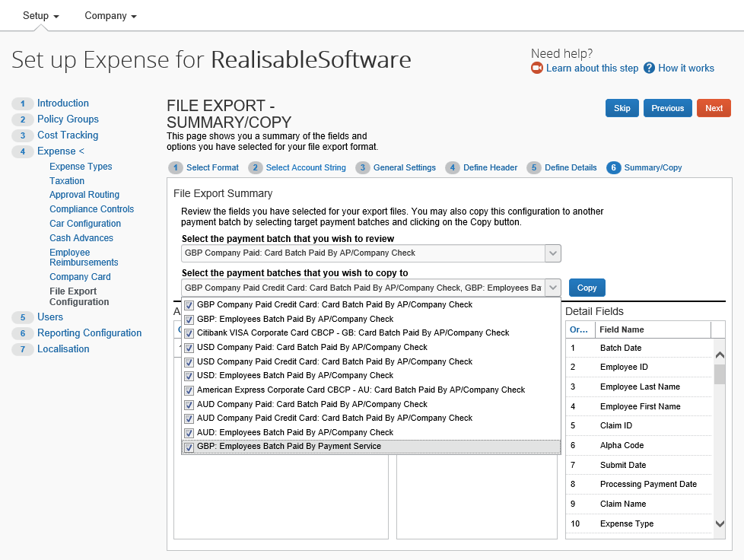Collapse the copy-to payment batches dropdown arrow

[553, 288]
